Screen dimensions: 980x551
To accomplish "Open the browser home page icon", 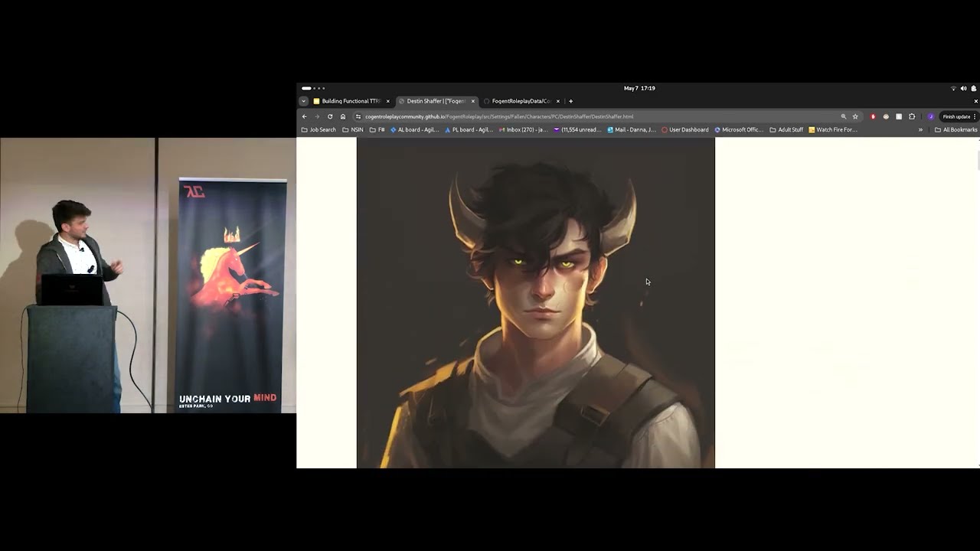I will click(343, 116).
